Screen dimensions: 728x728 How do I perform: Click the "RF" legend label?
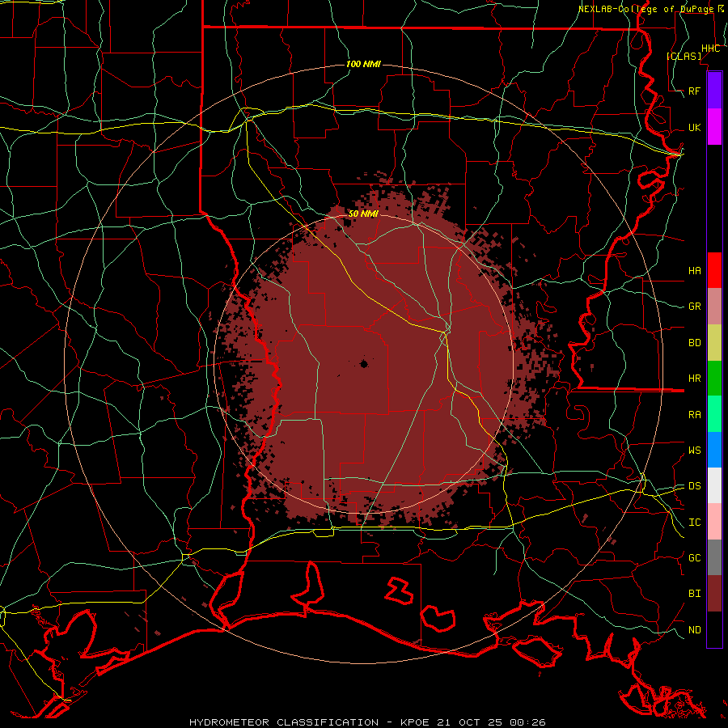click(x=694, y=91)
